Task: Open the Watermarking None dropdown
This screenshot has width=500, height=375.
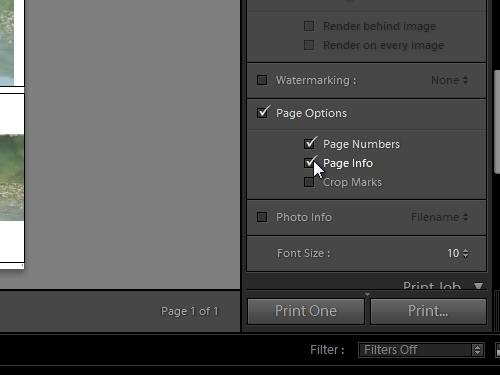Action: click(450, 80)
